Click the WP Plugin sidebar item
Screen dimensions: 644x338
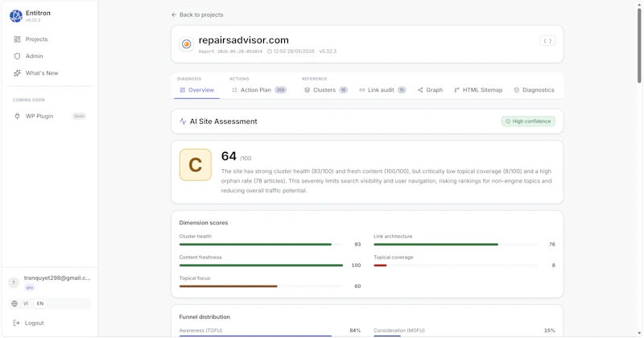coord(49,116)
